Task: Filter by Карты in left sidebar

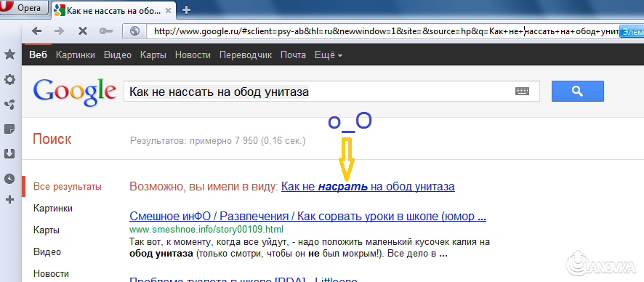Action: (x=47, y=230)
